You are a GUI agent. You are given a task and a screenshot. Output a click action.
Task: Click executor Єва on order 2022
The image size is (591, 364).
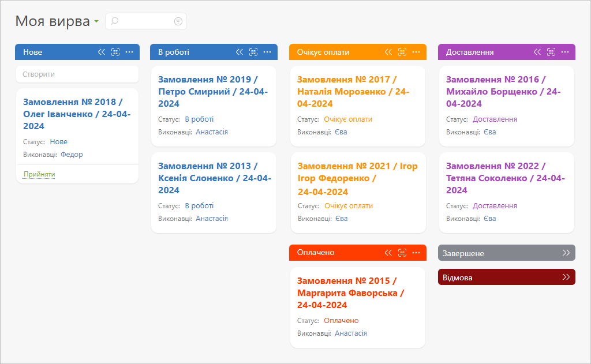coord(489,219)
